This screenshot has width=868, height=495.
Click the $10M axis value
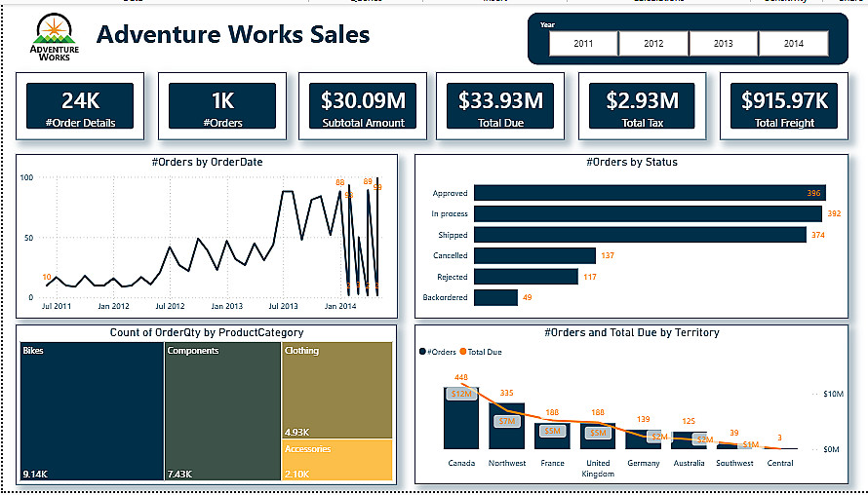[x=833, y=394]
